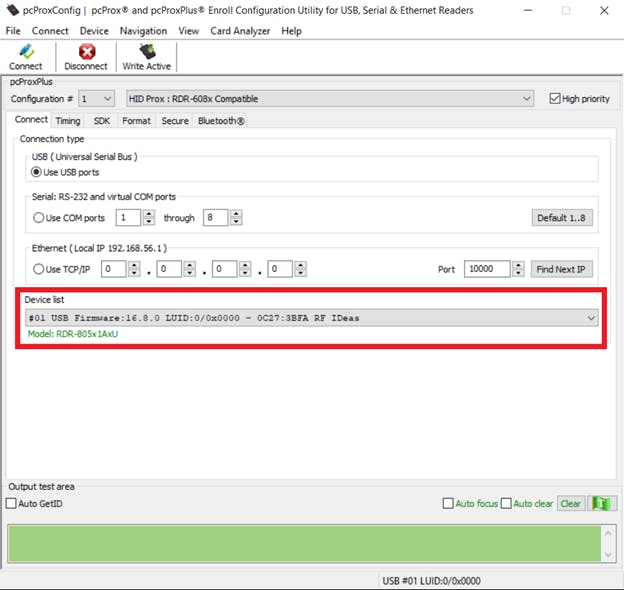Open the HID Prox RDR-608x Compatible dropdown
The height and width of the screenshot is (590, 624).
(x=330, y=99)
